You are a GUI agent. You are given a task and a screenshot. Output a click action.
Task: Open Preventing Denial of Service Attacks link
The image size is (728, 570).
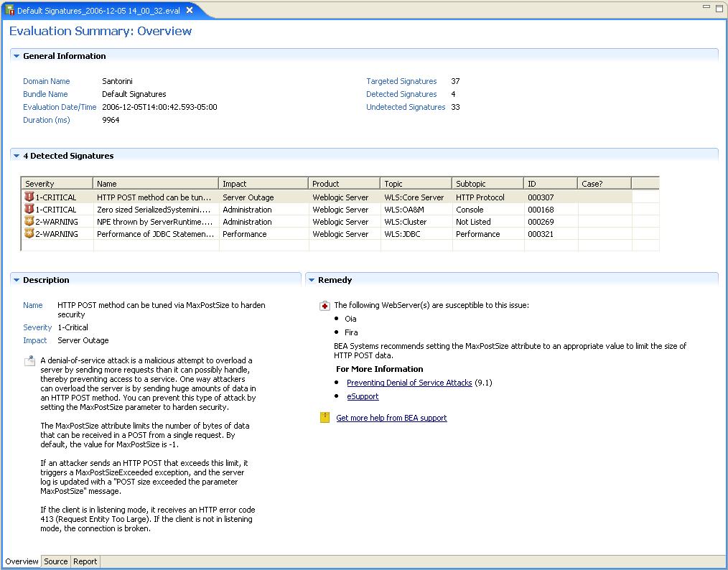coord(409,383)
